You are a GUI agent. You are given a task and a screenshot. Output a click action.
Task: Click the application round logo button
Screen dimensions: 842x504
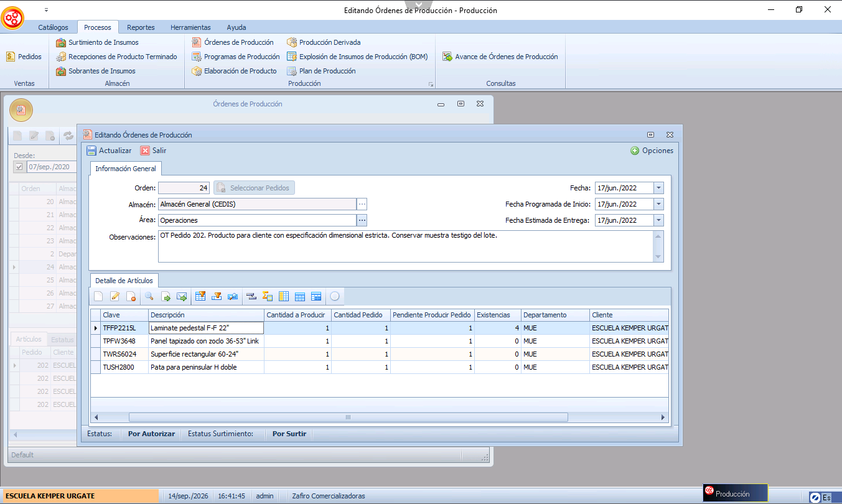point(12,18)
